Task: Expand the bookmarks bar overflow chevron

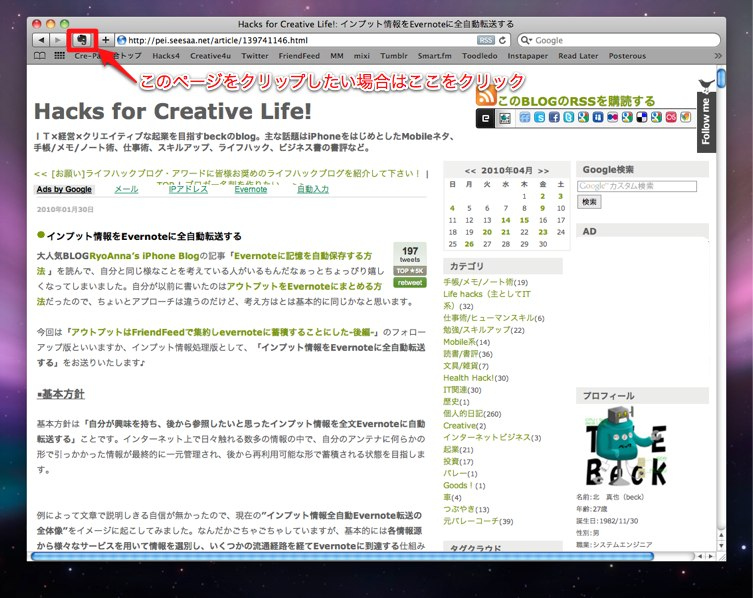Action: tap(717, 56)
